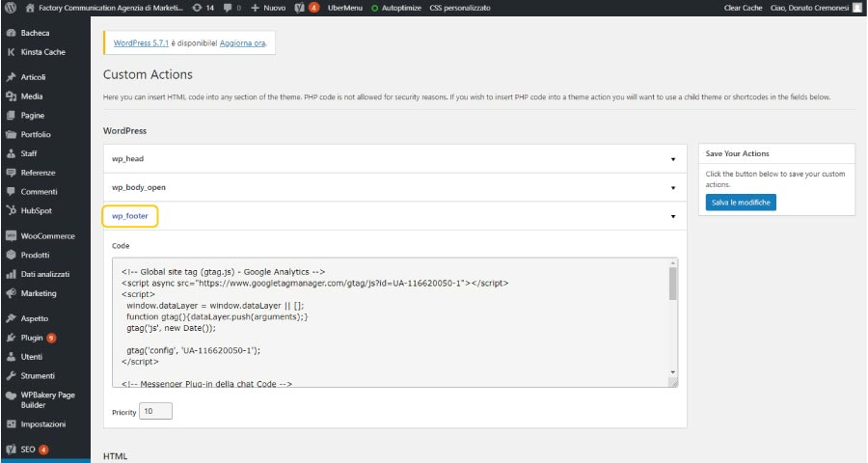Click the wp_body_open section title

pos(138,187)
